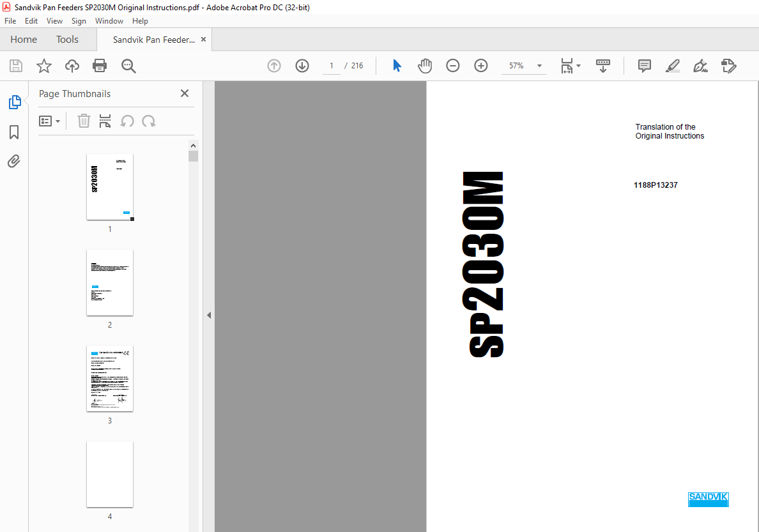Click thumbnails panel scroll up arrow

point(193,146)
